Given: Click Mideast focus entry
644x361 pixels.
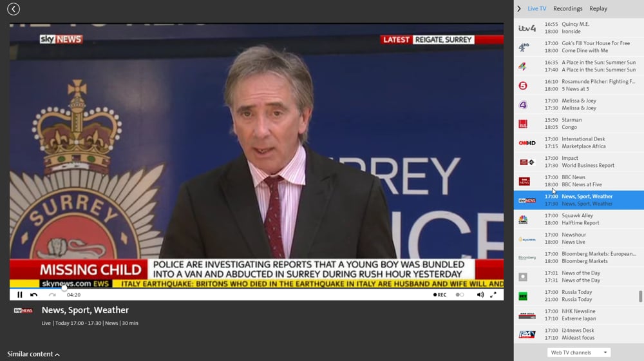Looking at the screenshot, I should [x=578, y=338].
